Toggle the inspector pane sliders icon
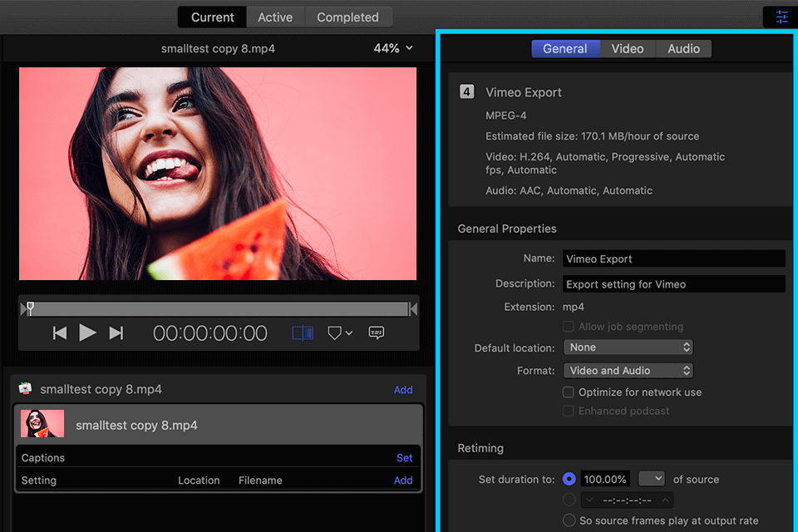The width and height of the screenshot is (798, 532). 781,17
